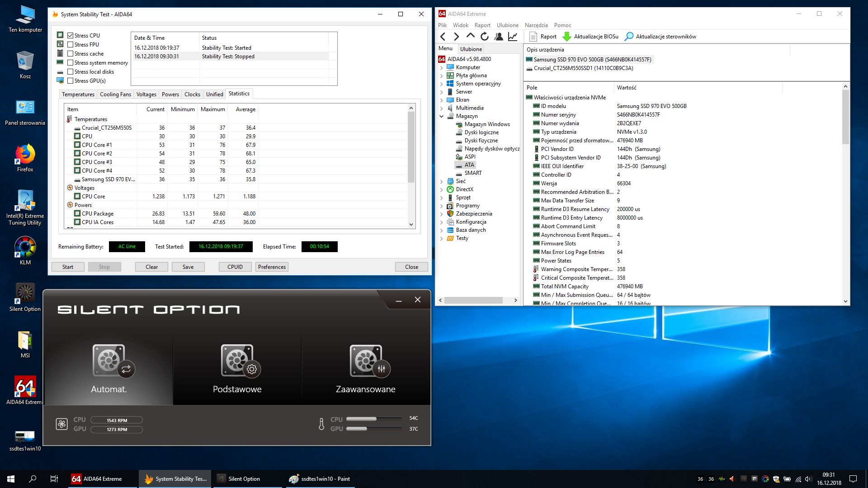Click Aktualizacje BIOSu green arrow button

point(590,37)
